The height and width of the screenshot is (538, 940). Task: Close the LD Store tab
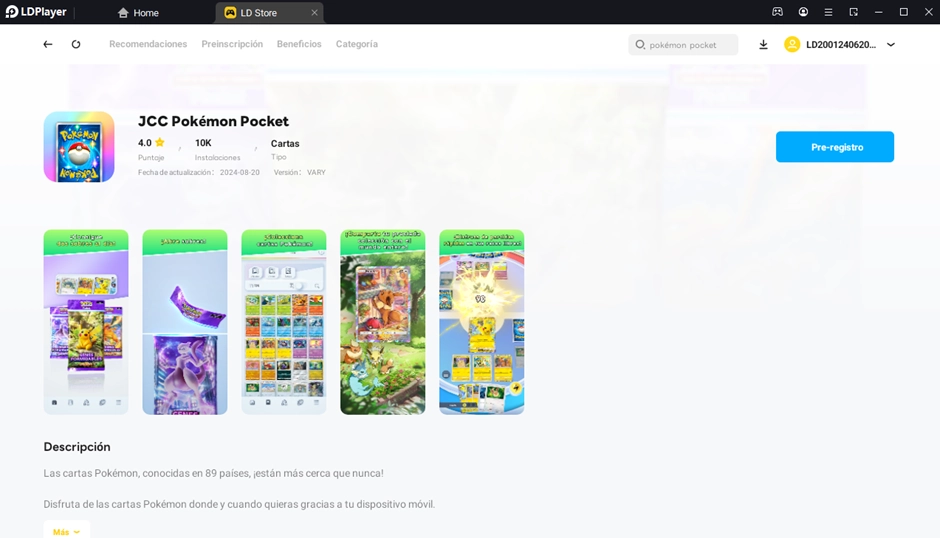click(x=314, y=13)
